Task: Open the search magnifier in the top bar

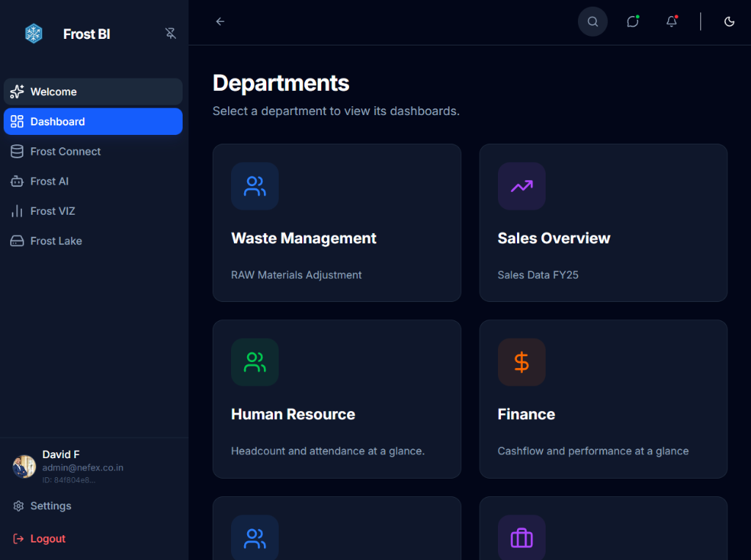Action: 592,21
